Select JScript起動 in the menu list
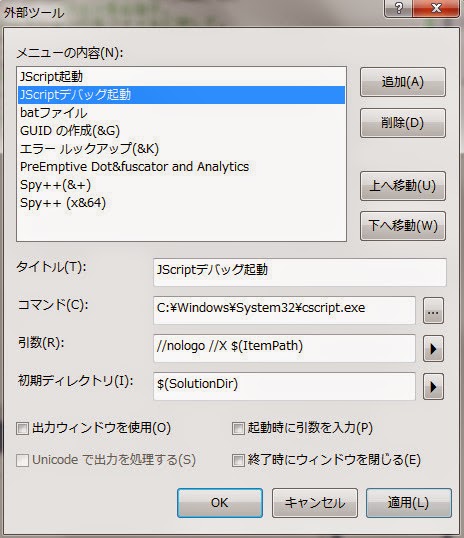 [181, 77]
